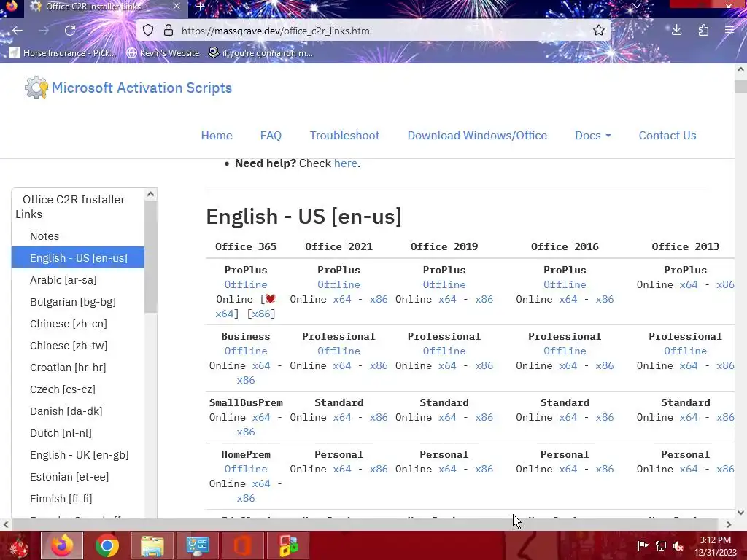This screenshot has width=747, height=560.
Task: Select Czech [cs-cz] in sidebar
Action: point(63,389)
